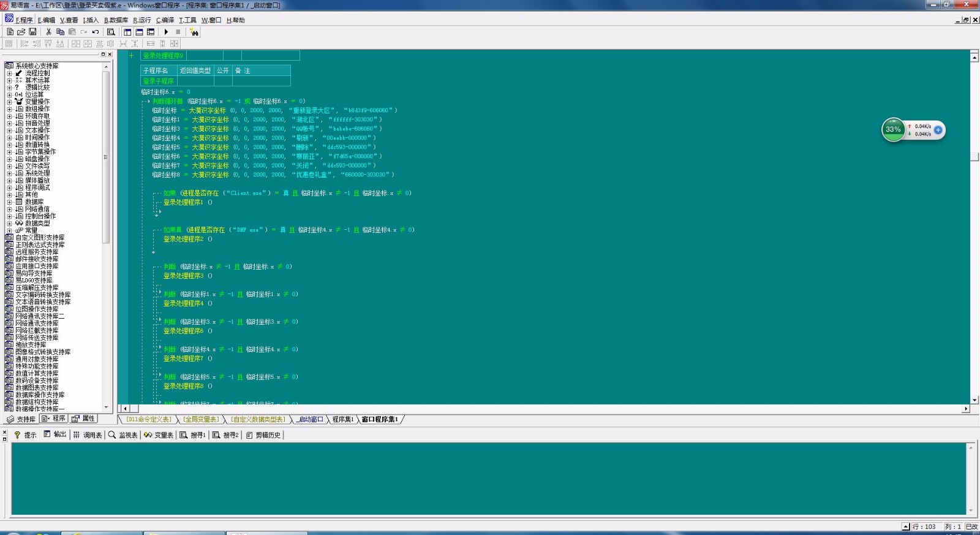Toggle the left work panel layout button
This screenshot has height=535, width=980.
(127, 32)
